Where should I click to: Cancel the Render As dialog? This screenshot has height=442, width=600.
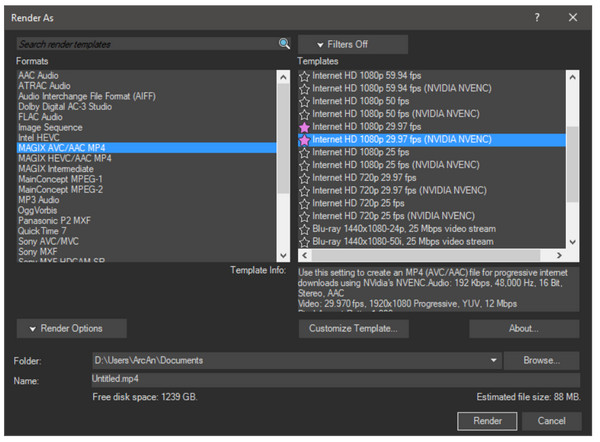tap(551, 421)
